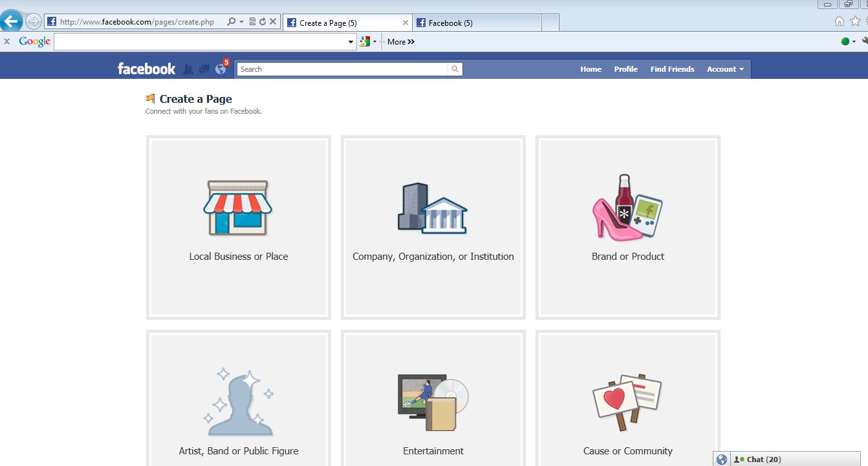Click the Facebook logo

point(146,69)
